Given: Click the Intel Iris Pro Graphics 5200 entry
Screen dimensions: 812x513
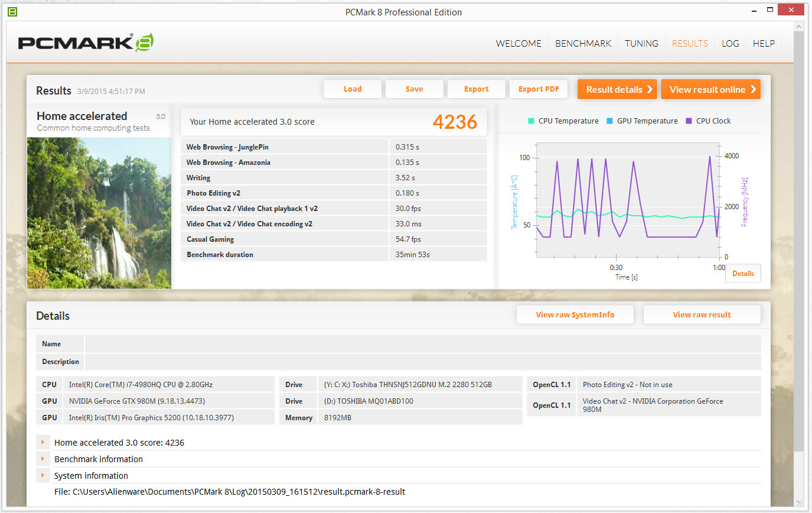Looking at the screenshot, I should pyautogui.click(x=169, y=417).
